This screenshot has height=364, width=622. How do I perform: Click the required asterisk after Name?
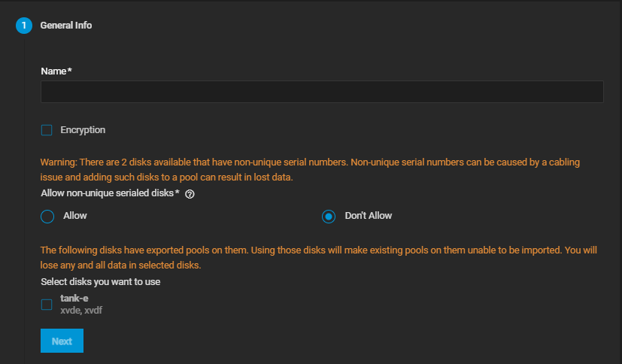point(70,71)
